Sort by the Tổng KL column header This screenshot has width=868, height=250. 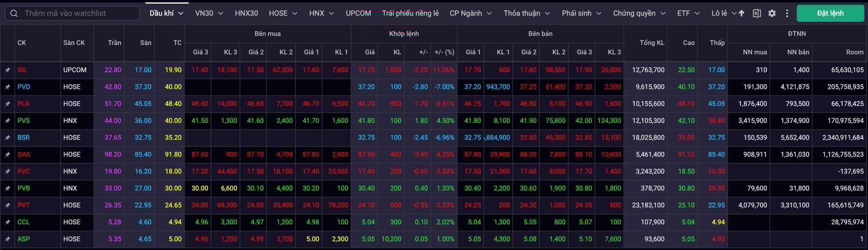(651, 43)
